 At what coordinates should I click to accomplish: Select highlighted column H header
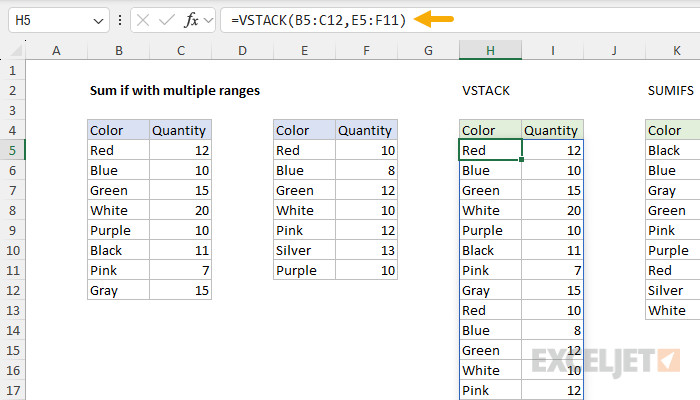coord(490,50)
